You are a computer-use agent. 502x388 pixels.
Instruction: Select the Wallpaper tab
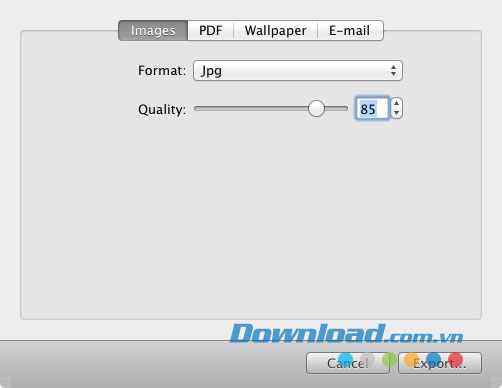pos(275,31)
